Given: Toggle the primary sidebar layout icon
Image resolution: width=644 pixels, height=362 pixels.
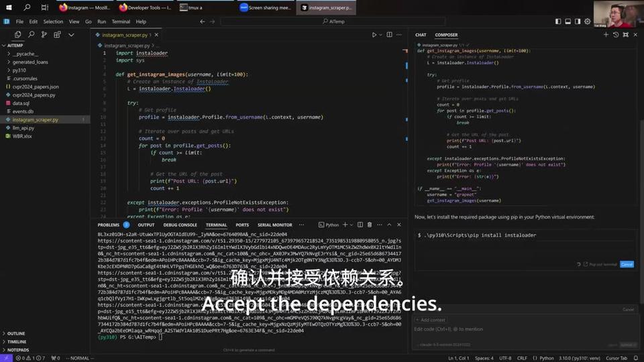Looking at the screenshot, I should click(x=557, y=21).
